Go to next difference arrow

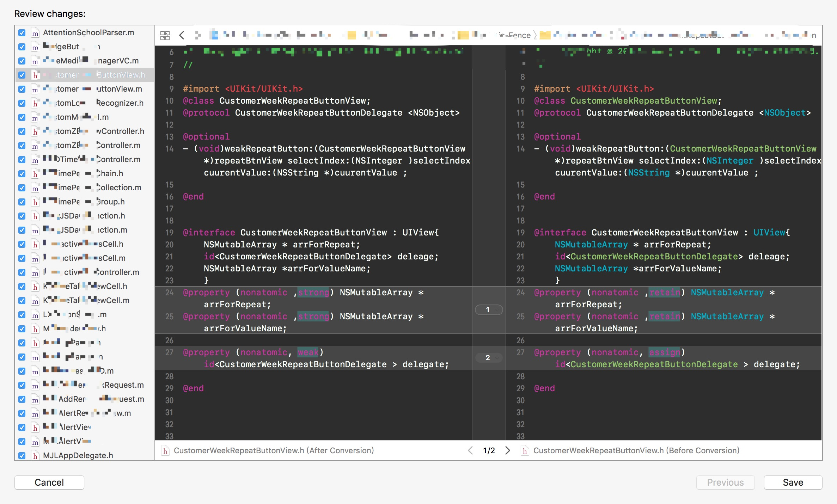(507, 450)
